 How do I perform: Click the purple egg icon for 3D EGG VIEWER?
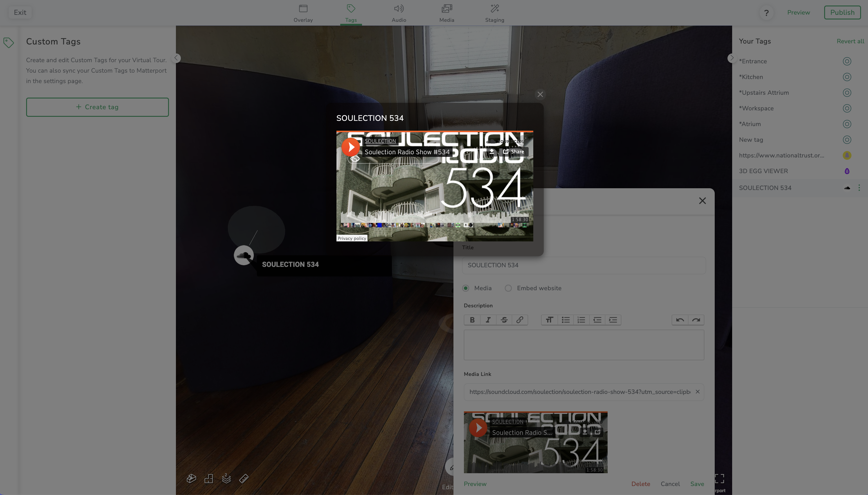tap(847, 171)
